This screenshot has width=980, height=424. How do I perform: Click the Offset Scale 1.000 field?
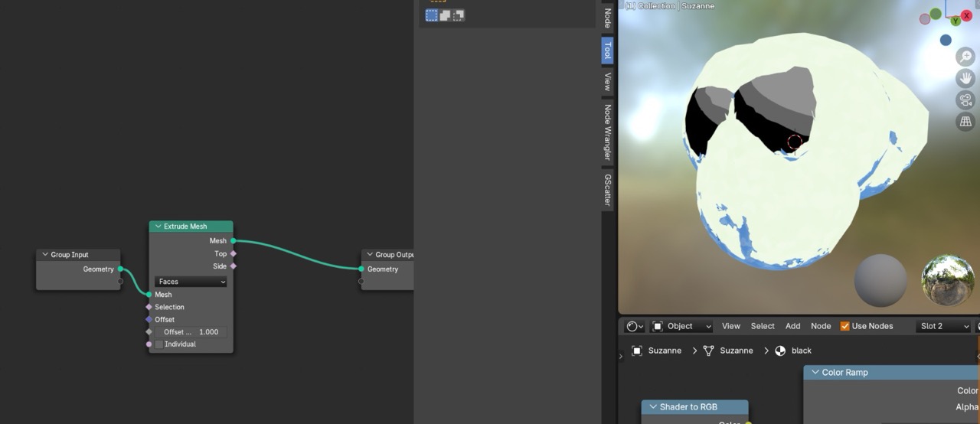pyautogui.click(x=191, y=332)
